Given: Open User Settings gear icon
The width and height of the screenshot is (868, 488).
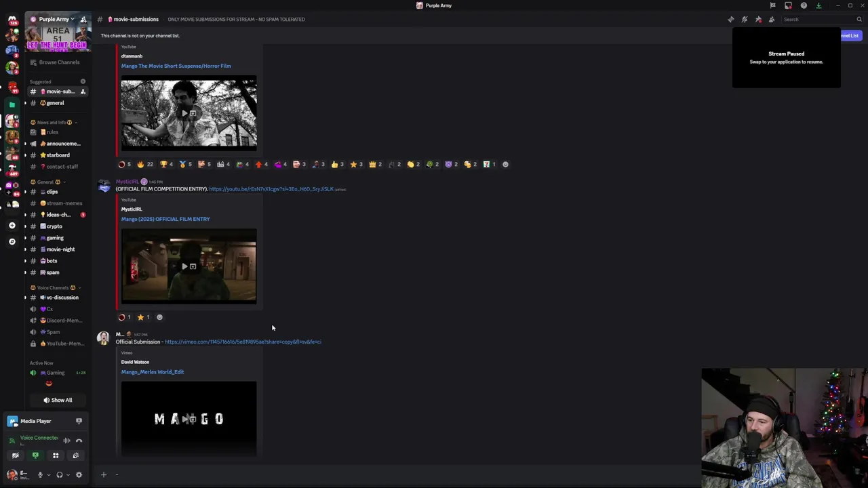Looking at the screenshot, I should (x=79, y=474).
